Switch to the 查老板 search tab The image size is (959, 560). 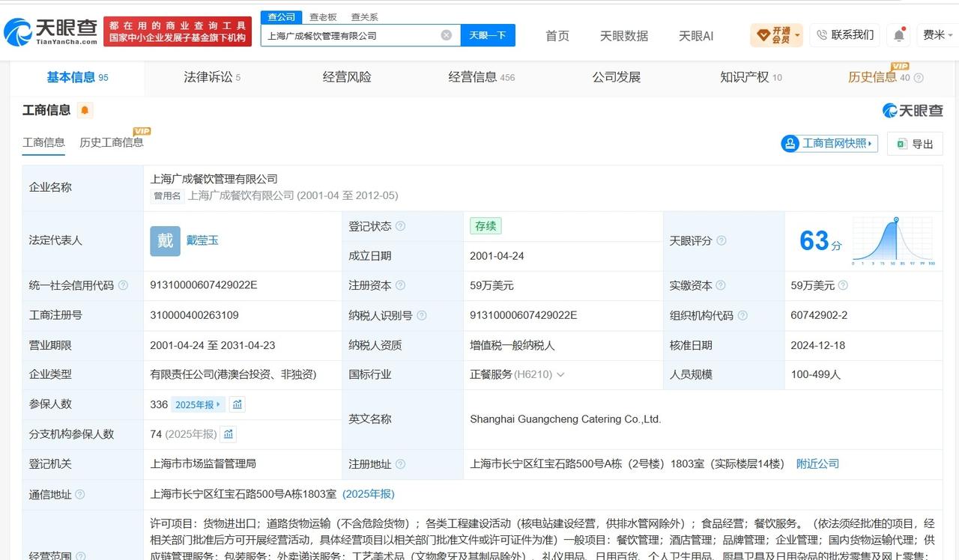(x=323, y=16)
